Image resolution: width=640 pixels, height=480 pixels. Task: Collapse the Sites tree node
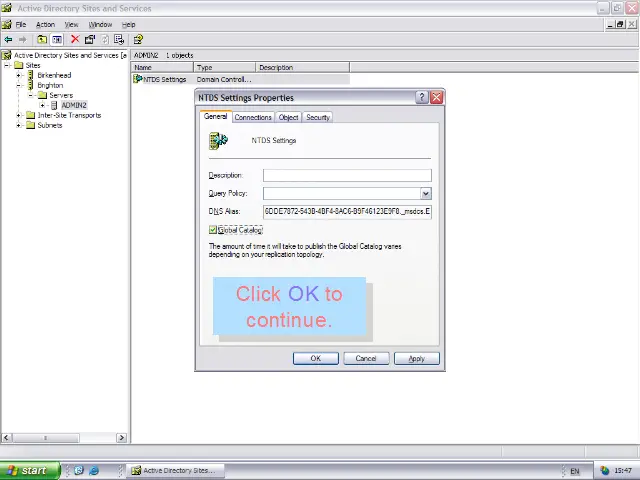7,65
